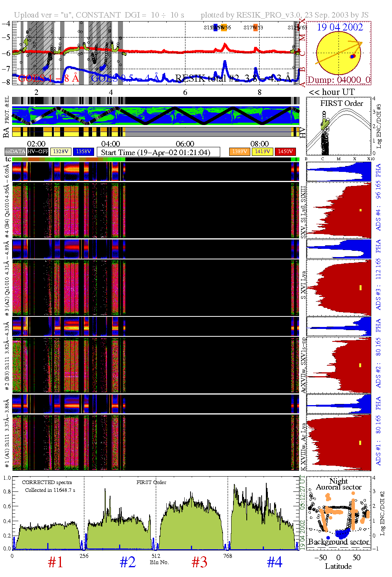The image size is (392, 577).
Task: Select the blue #2 channel label
Action: click(x=128, y=562)
